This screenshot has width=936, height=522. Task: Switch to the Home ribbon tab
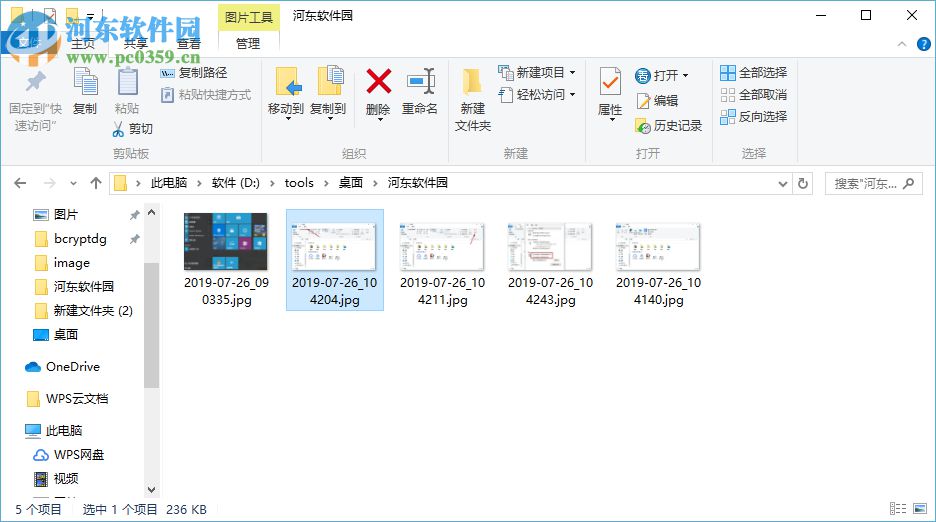coord(83,44)
